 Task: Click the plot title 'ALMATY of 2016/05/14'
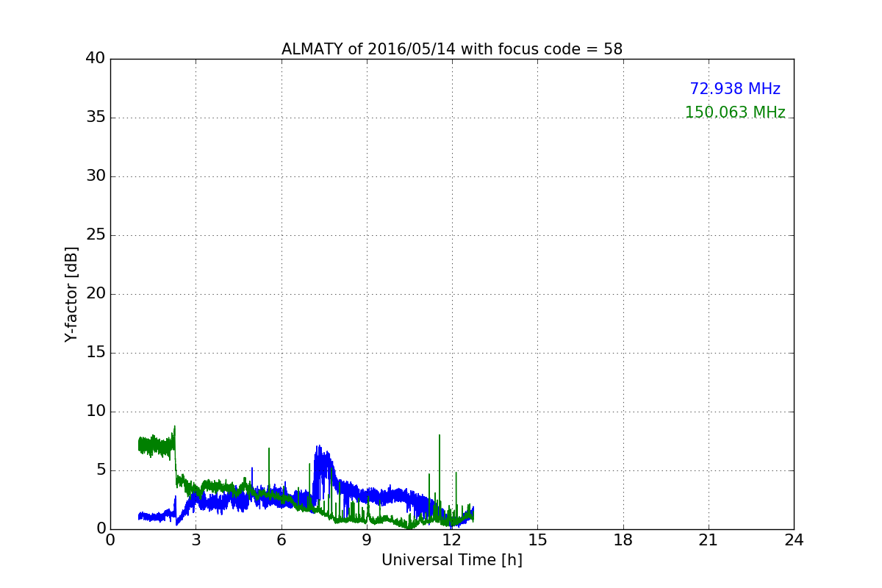452,49
